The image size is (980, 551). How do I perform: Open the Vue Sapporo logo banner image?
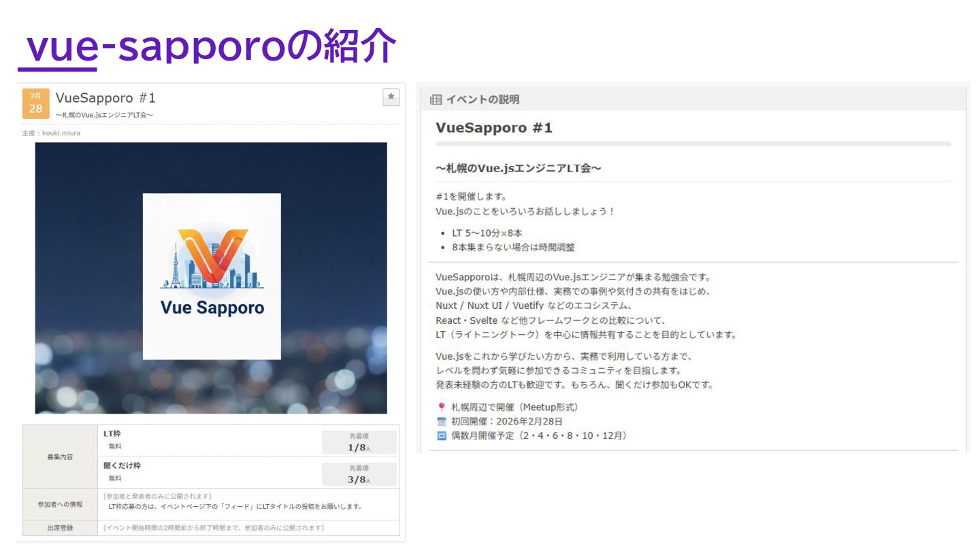[211, 278]
